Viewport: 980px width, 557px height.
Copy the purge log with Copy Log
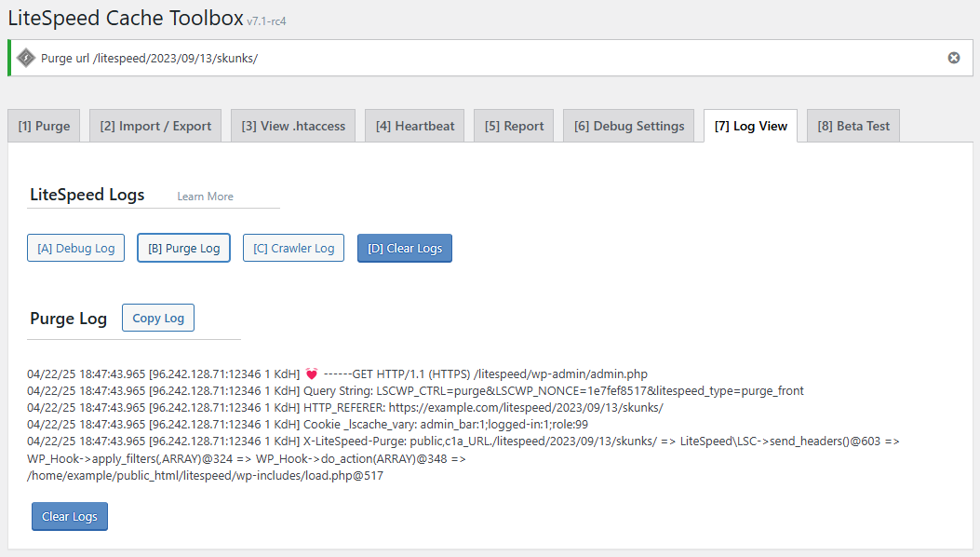coord(158,318)
